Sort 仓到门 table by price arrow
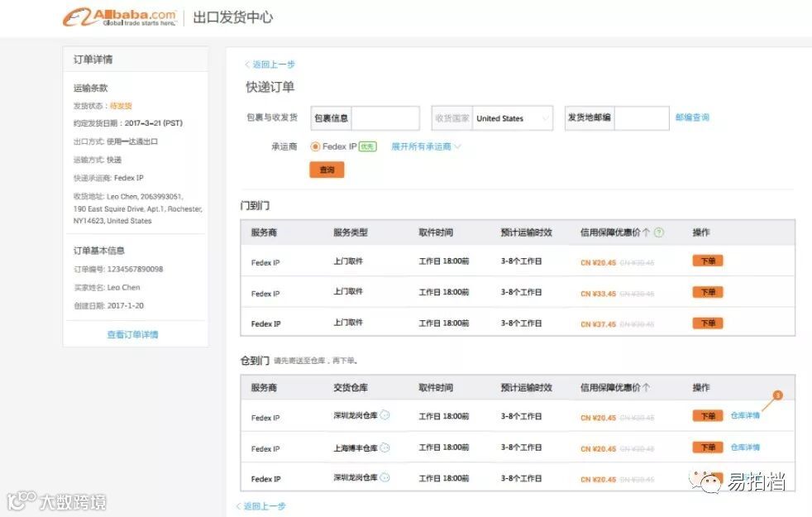Image resolution: width=812 pixels, height=517 pixels. pyautogui.click(x=647, y=387)
